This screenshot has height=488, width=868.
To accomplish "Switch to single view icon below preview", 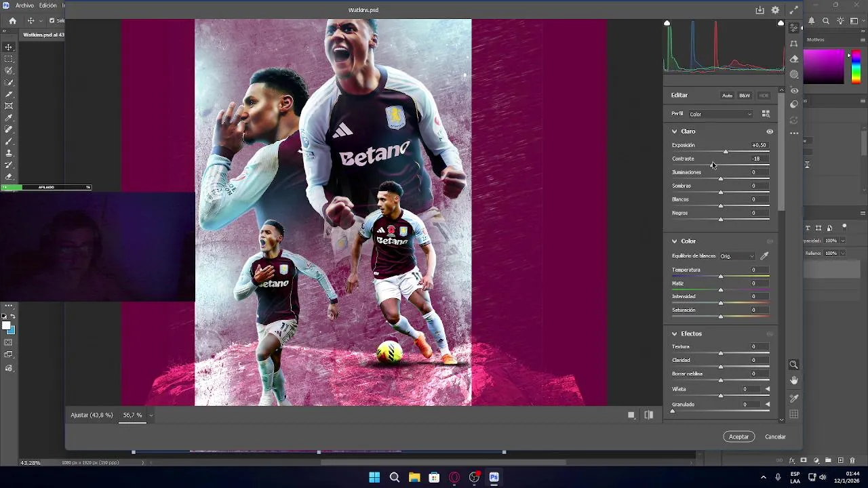I will 631,415.
